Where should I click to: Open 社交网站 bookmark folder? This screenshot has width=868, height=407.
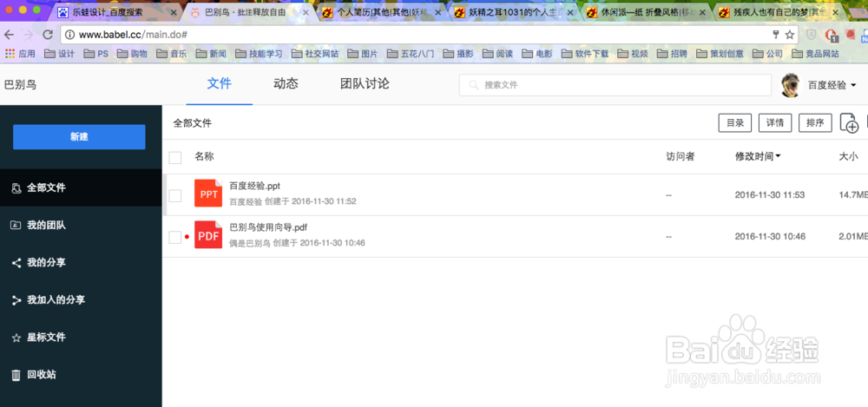[315, 54]
